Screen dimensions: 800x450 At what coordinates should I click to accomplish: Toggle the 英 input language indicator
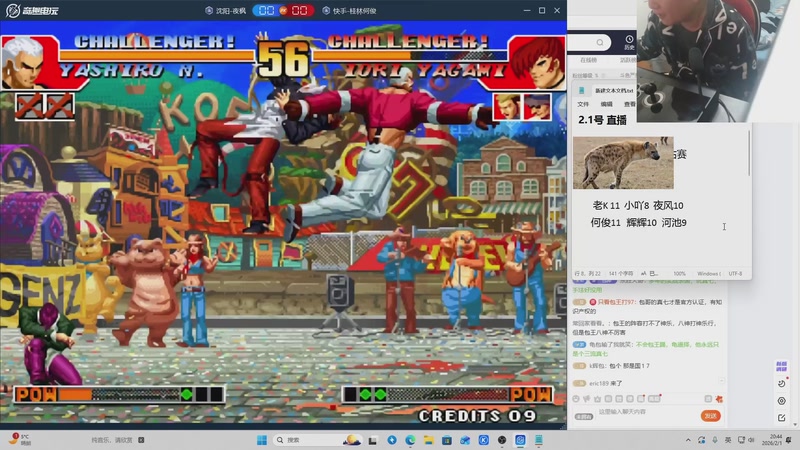[x=728, y=440]
